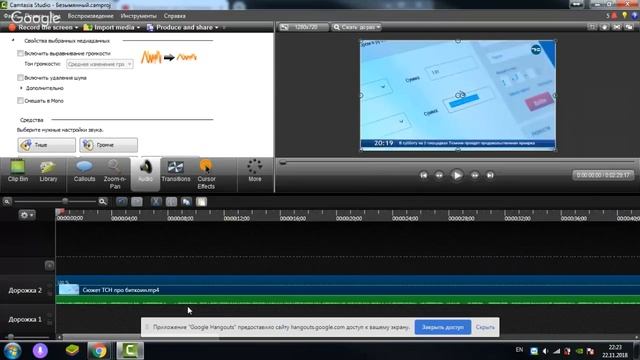This screenshot has height=360, width=640.
Task: Click the timeline Split button
Action: click(x=171, y=202)
